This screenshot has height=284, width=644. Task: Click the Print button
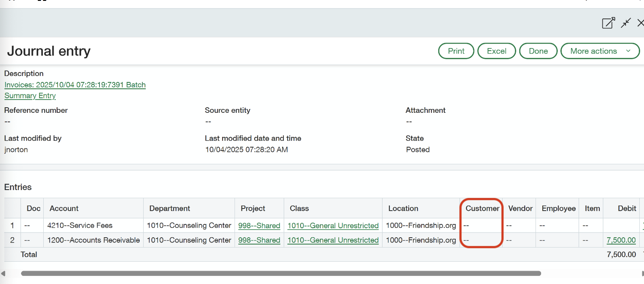coord(456,51)
